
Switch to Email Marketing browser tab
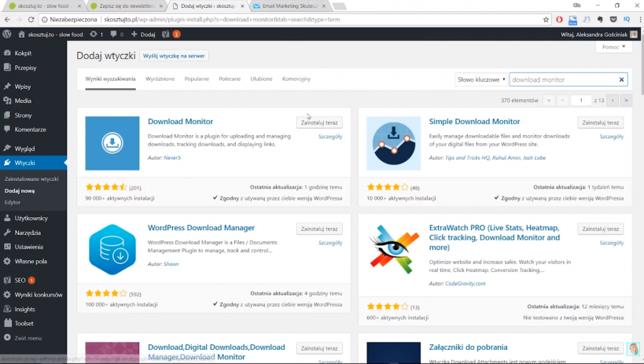[x=289, y=6]
